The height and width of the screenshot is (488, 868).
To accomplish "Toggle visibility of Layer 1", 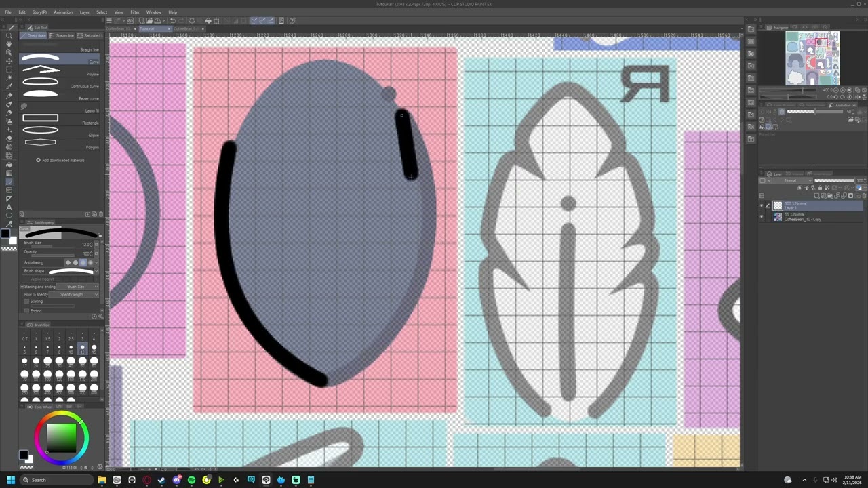I will [762, 205].
